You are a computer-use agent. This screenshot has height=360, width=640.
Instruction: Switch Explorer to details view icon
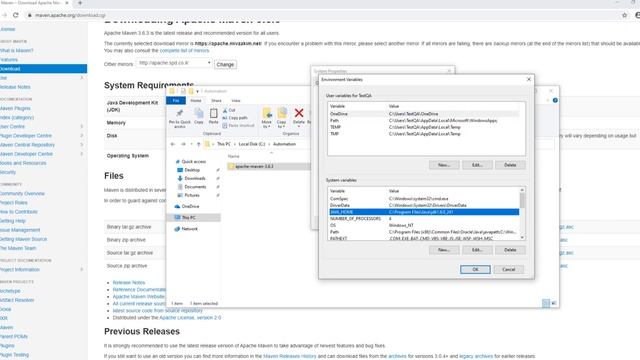(x=546, y=303)
